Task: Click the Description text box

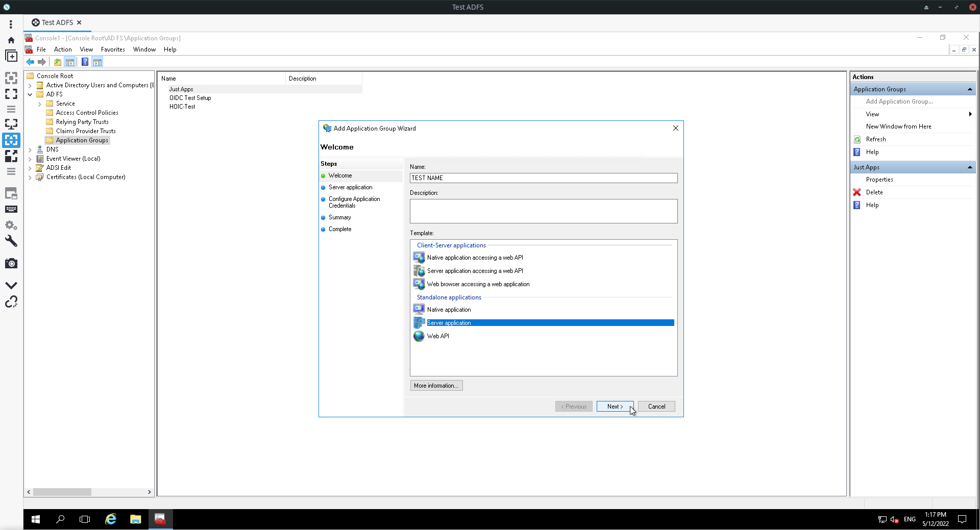Action: [x=544, y=211]
